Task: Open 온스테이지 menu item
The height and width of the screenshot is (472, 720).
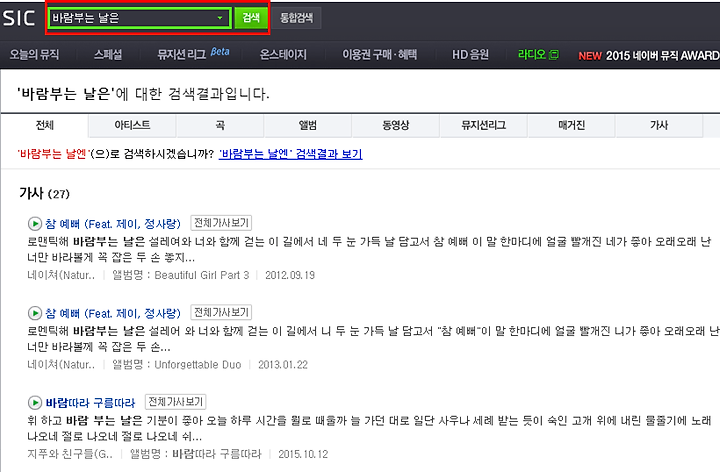Action: click(283, 55)
